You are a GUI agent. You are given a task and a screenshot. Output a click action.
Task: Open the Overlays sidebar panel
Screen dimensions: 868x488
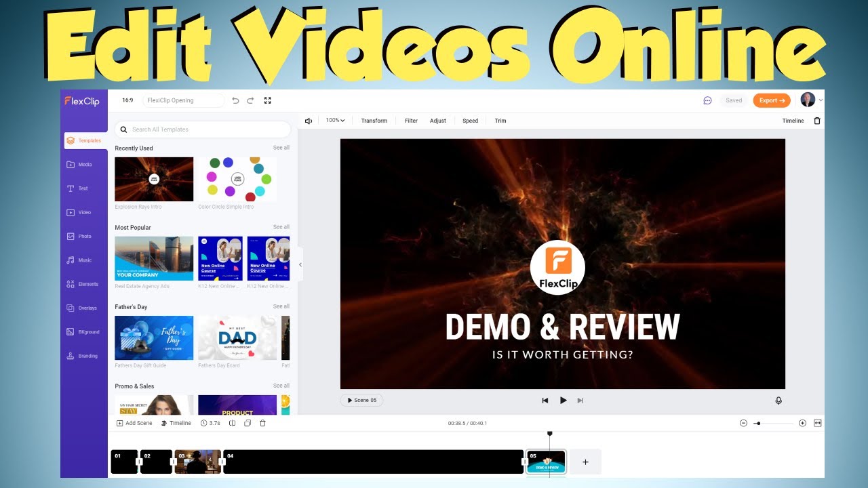(x=83, y=308)
